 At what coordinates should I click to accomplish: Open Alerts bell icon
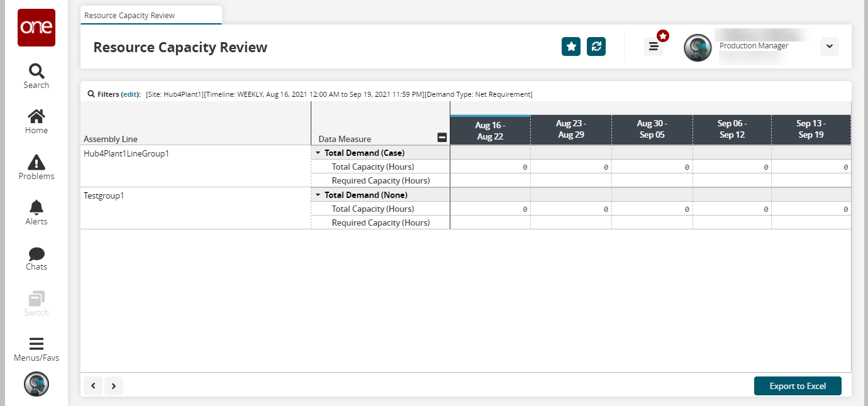(36, 212)
